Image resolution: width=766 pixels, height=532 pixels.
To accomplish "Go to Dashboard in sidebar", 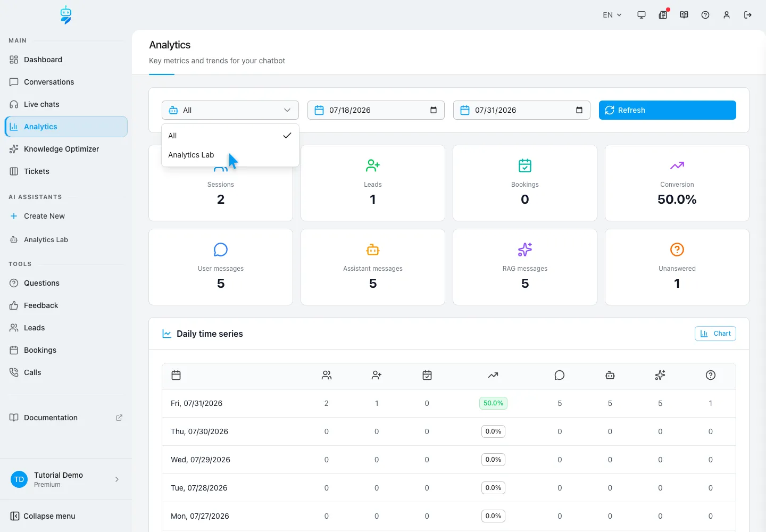I will 66,60.
